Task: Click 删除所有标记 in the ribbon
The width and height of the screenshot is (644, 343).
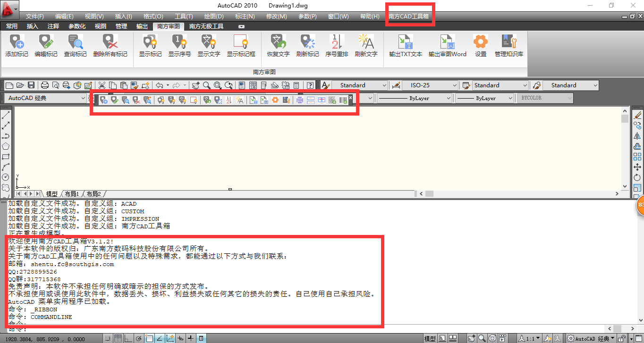Action: point(110,45)
